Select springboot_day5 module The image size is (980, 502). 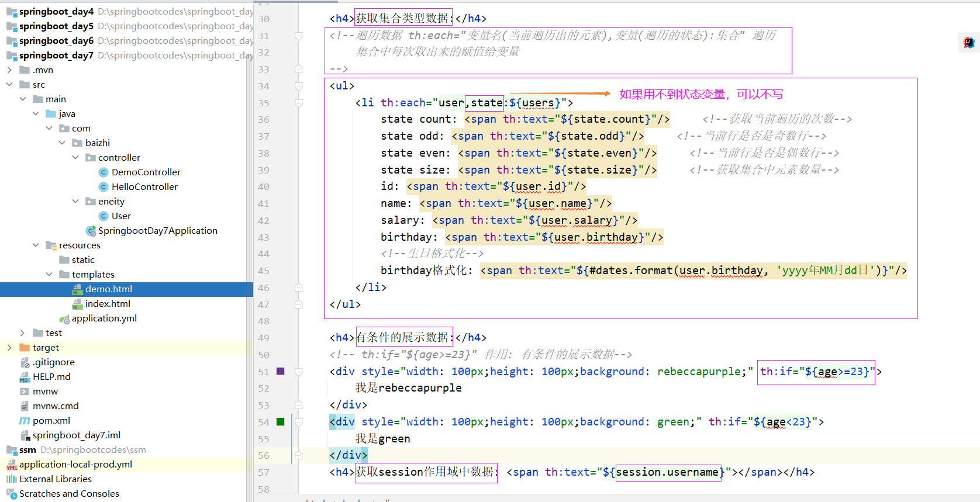coord(56,26)
